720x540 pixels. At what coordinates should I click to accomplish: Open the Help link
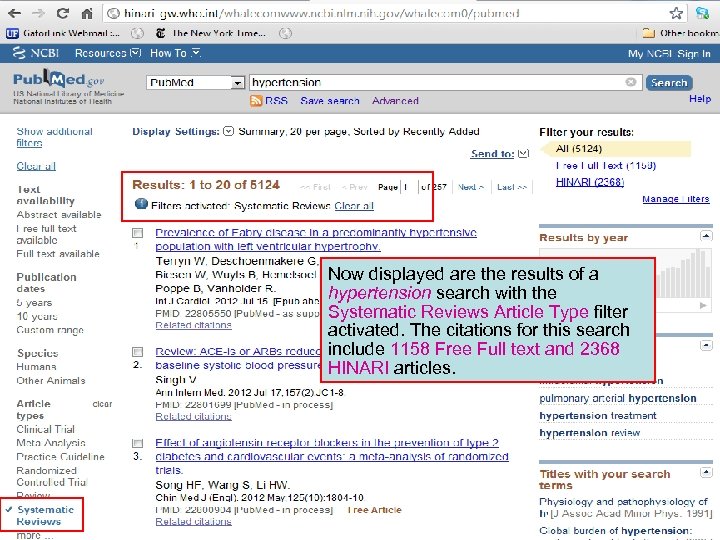coord(700,99)
